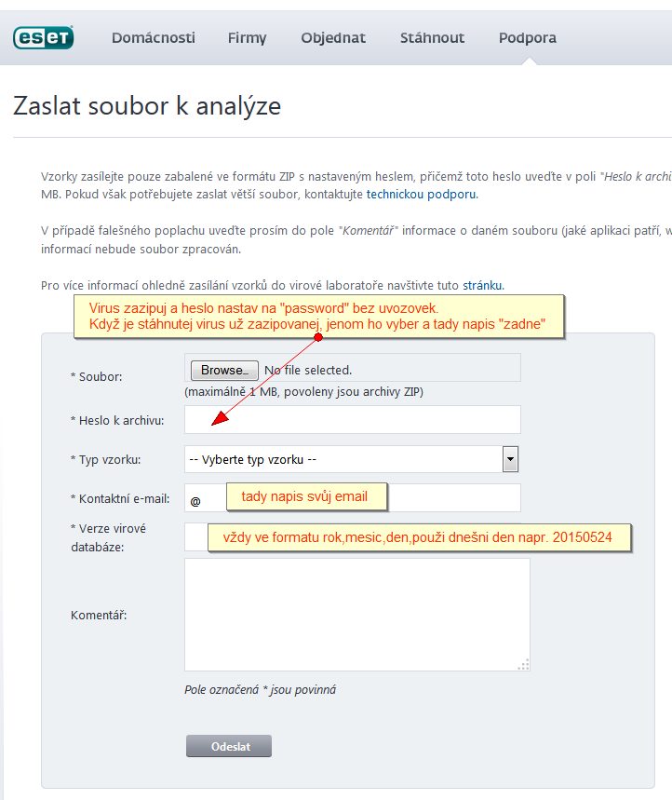
Task: Click the 'No file selected' file field
Action: 307,370
